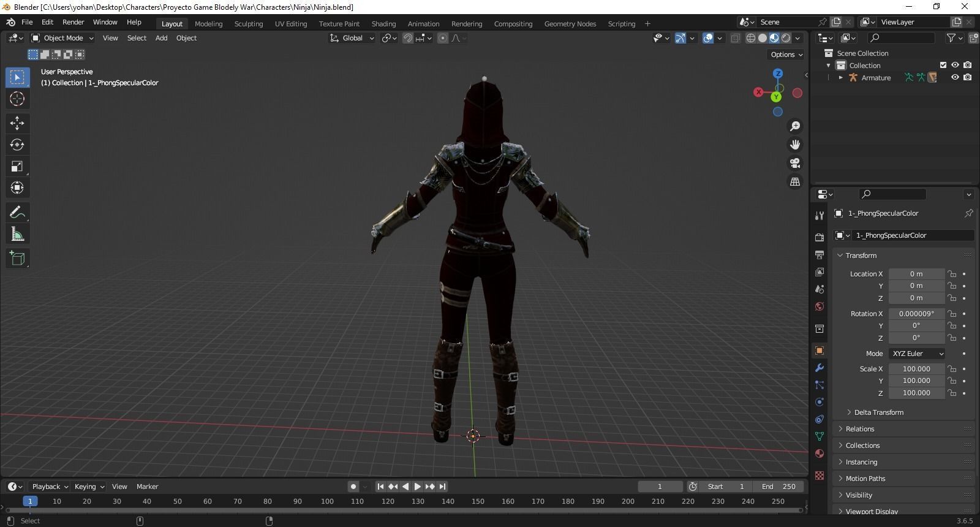The image size is (980, 527).
Task: Open the Render menu
Action: point(73,22)
